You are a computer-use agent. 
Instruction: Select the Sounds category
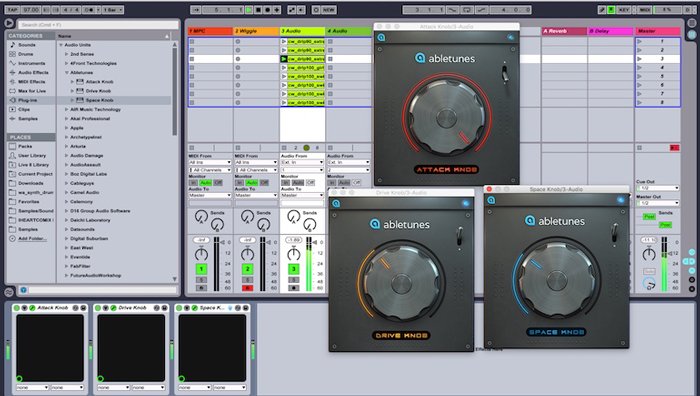(x=27, y=45)
